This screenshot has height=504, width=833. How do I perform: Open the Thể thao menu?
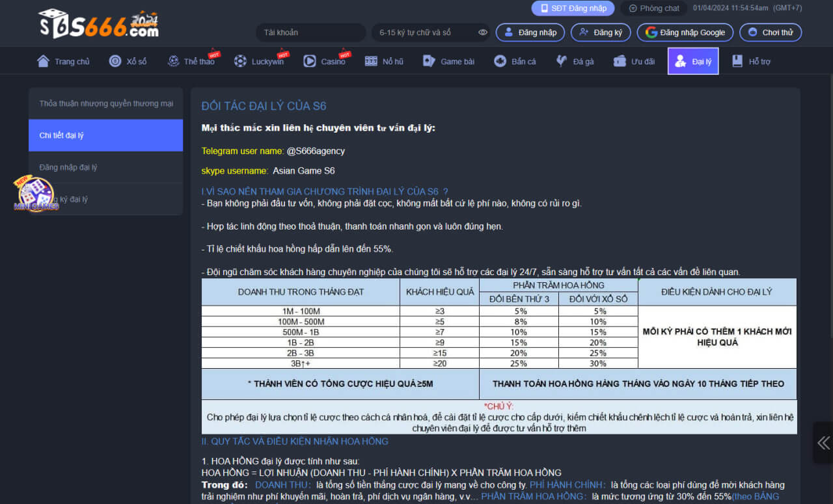[191, 61]
